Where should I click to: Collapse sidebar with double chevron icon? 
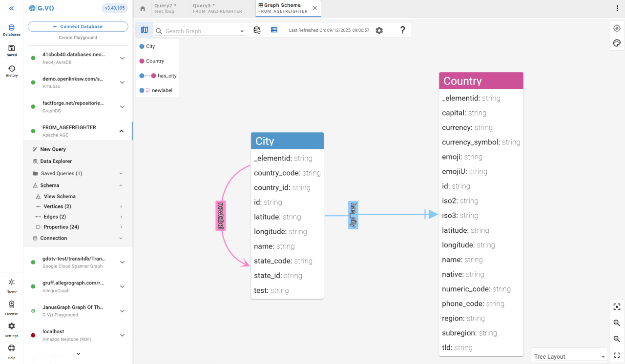[12, 8]
